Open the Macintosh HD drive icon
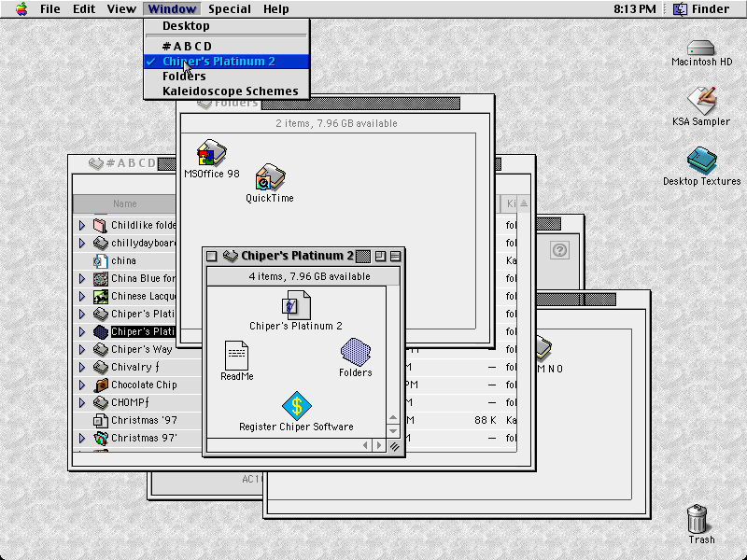The height and width of the screenshot is (560, 747). [701, 48]
